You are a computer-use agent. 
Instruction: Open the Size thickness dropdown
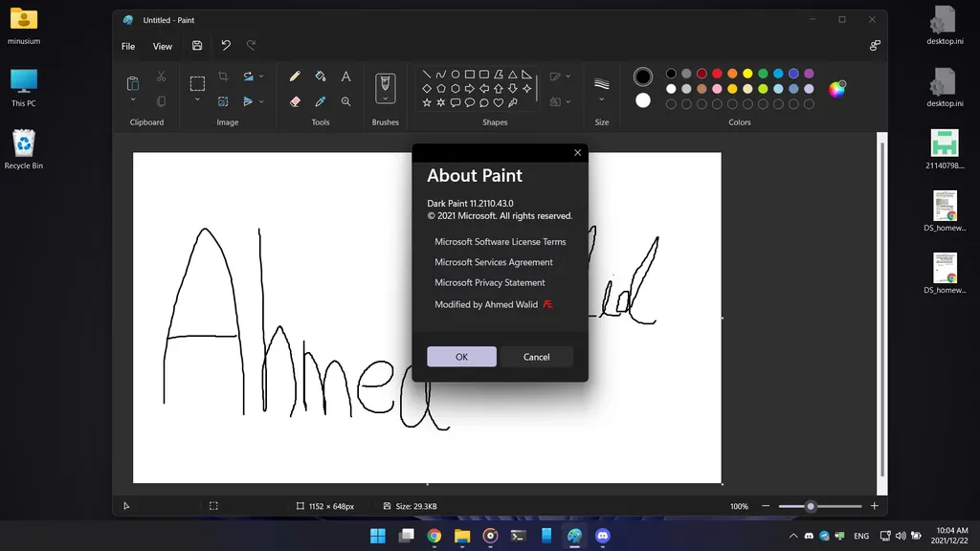coord(601,99)
